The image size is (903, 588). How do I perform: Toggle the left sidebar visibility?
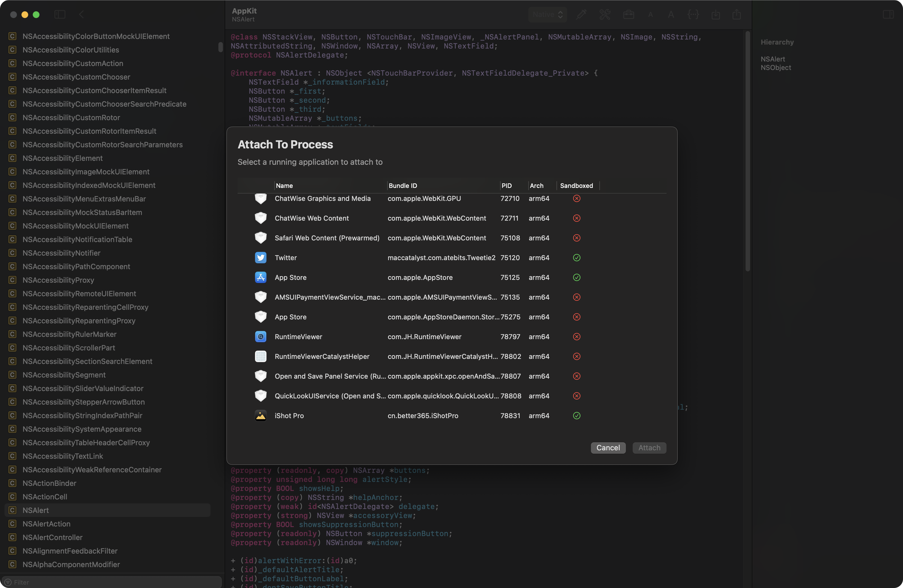click(60, 14)
